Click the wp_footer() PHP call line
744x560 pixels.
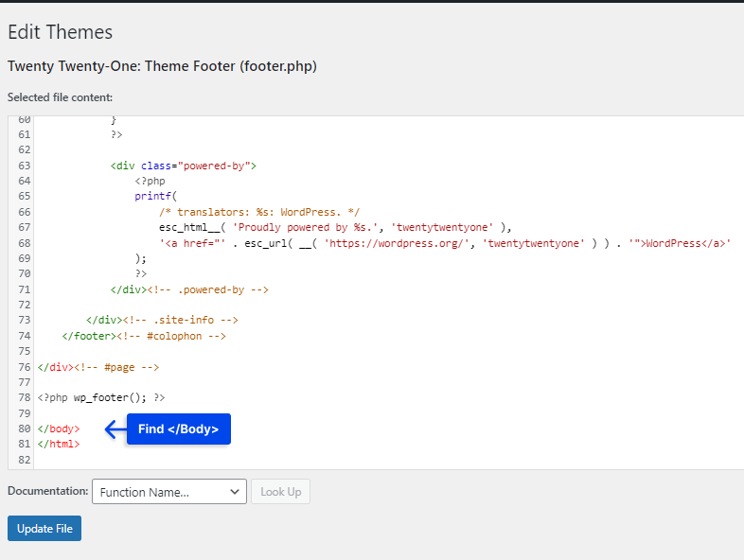(x=101, y=397)
